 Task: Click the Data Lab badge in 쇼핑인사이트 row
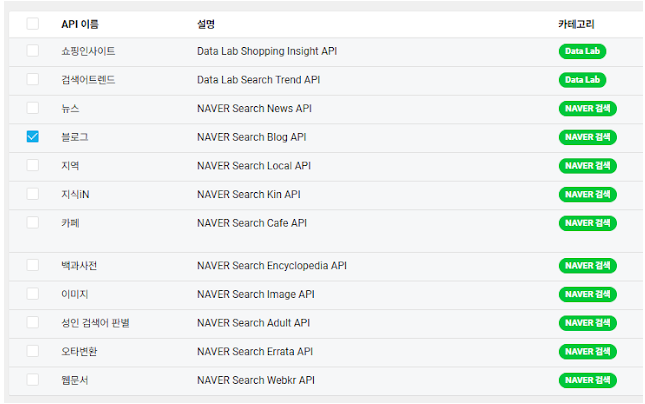[x=582, y=51]
